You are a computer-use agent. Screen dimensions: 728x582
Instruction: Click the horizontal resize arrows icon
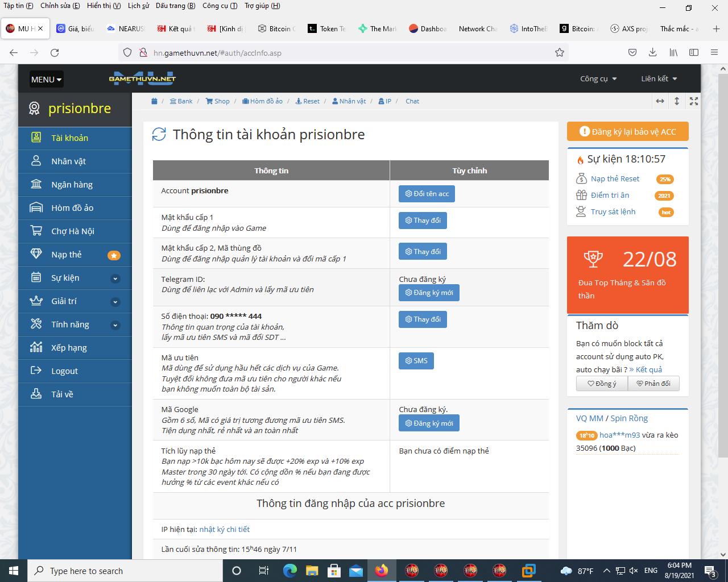[x=660, y=101]
